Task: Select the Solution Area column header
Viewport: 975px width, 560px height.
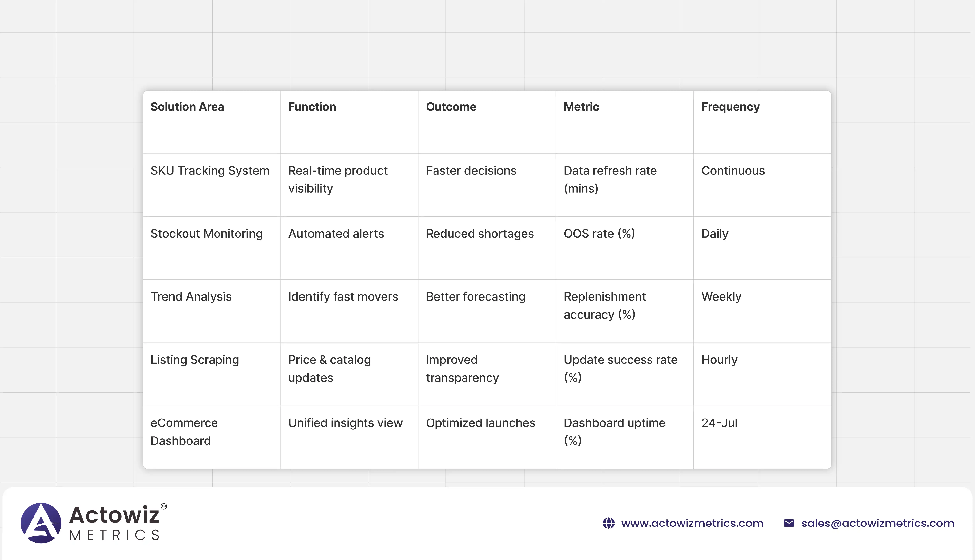Action: coord(187,107)
